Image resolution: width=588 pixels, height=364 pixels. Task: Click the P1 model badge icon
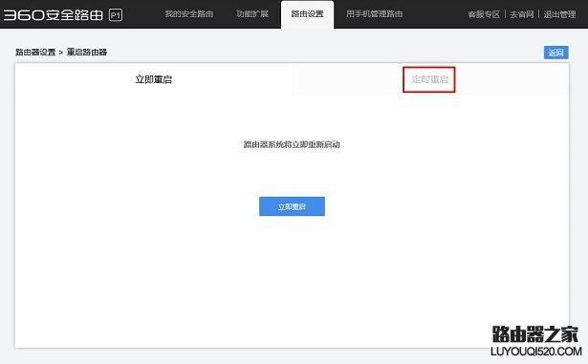116,15
